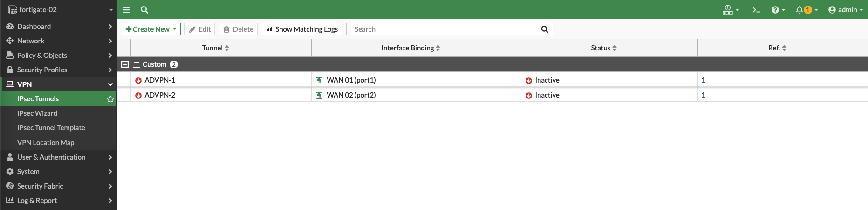Open VPN Location Map page
Screen dimensions: 868x210
point(46,143)
